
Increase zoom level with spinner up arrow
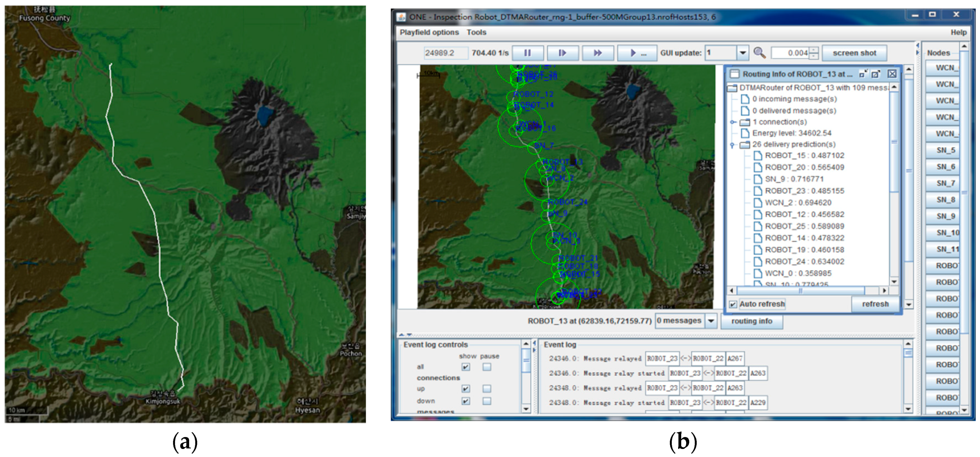[814, 50]
